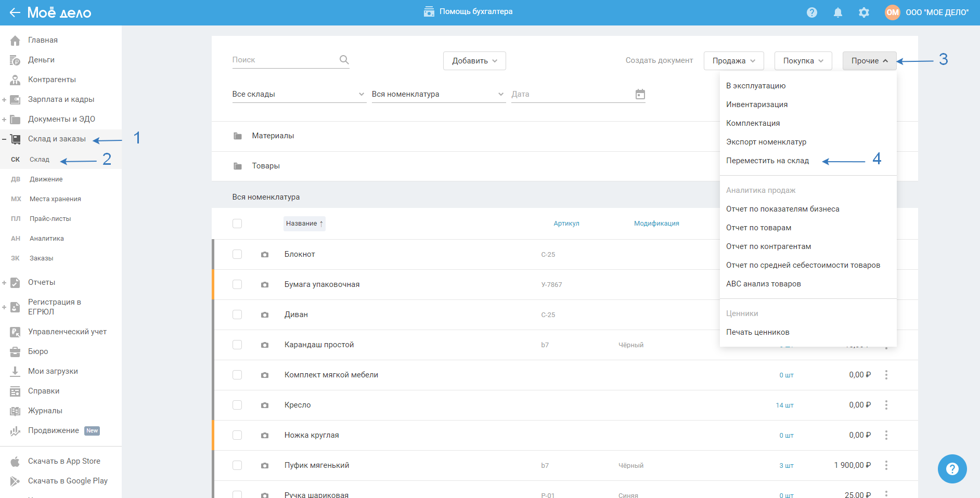
Task: Click the search magnifier icon
Action: click(x=344, y=60)
